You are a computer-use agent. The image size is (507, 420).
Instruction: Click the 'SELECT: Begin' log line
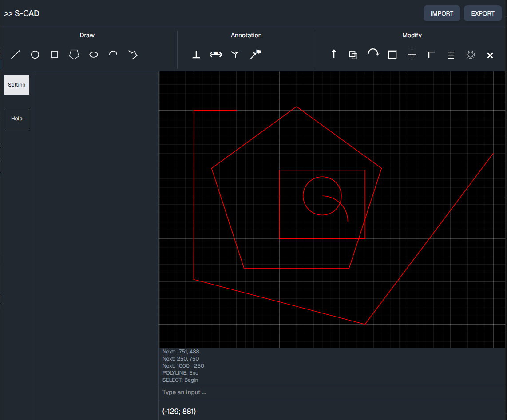coord(180,380)
